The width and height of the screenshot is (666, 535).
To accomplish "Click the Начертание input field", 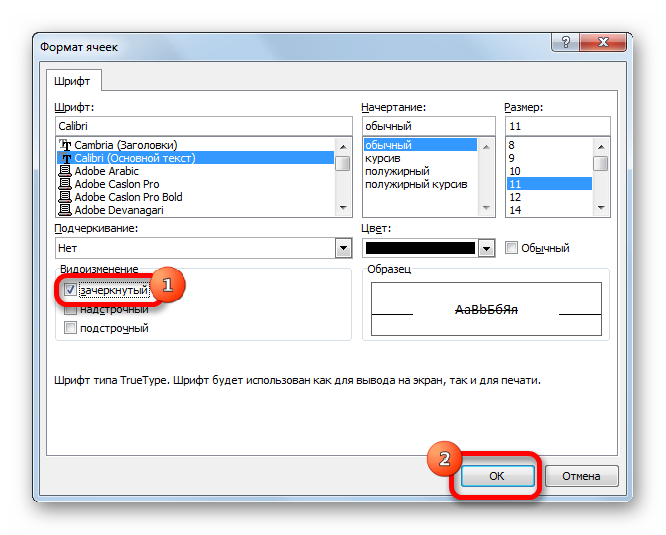I will point(429,126).
